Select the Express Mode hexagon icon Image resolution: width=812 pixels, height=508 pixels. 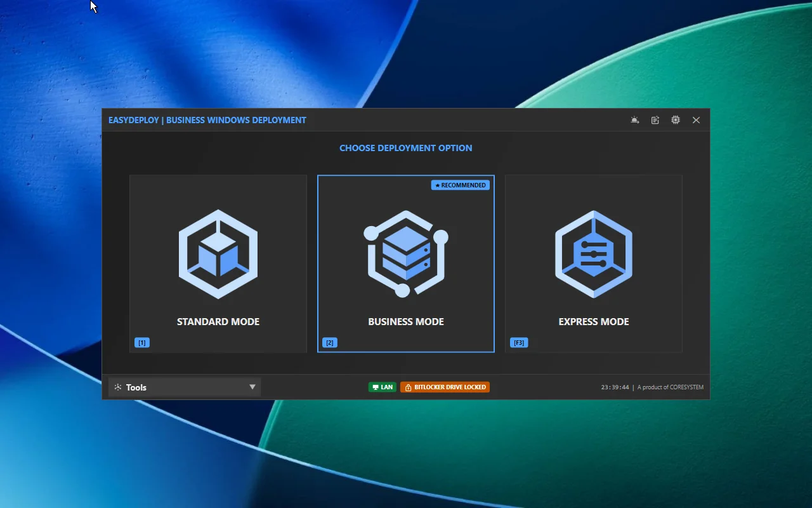594,254
